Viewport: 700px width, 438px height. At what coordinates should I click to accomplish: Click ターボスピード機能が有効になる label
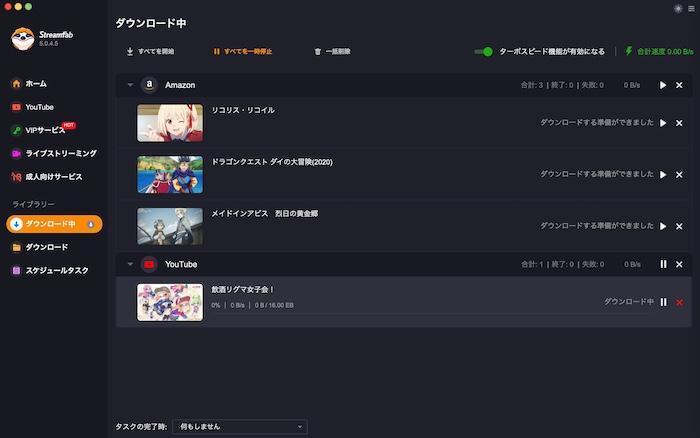[x=552, y=52]
